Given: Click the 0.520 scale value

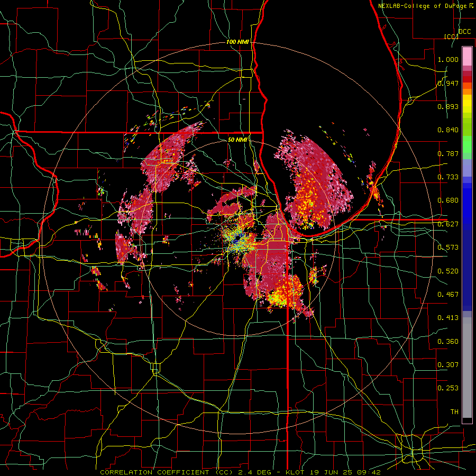Looking at the screenshot, I should tap(448, 271).
